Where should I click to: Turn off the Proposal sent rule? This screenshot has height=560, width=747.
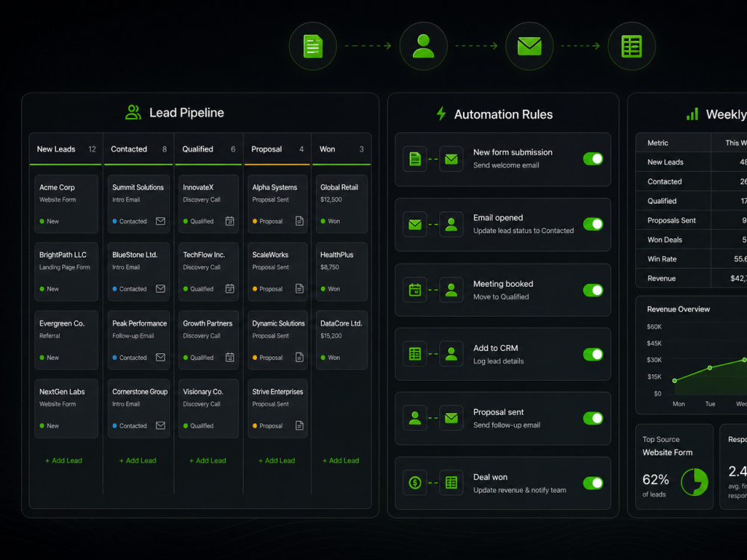point(593,418)
